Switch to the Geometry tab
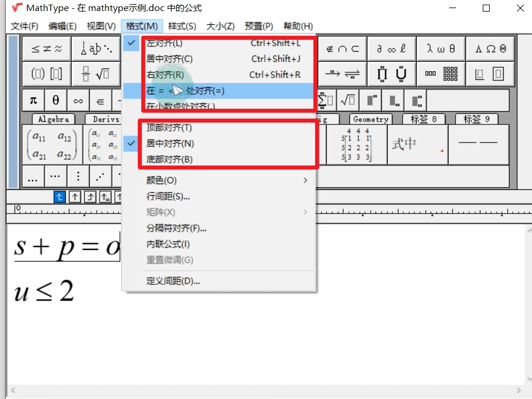 [x=371, y=119]
